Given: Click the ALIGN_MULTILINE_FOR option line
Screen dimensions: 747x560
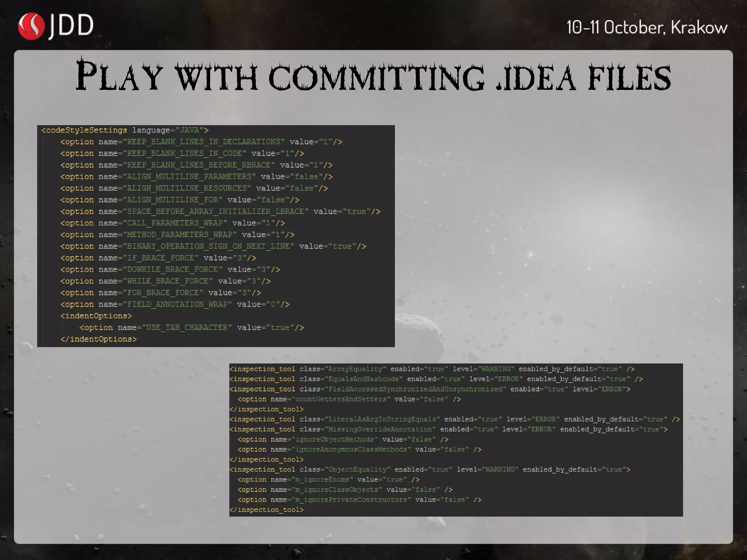Looking at the screenshot, I should [180, 200].
